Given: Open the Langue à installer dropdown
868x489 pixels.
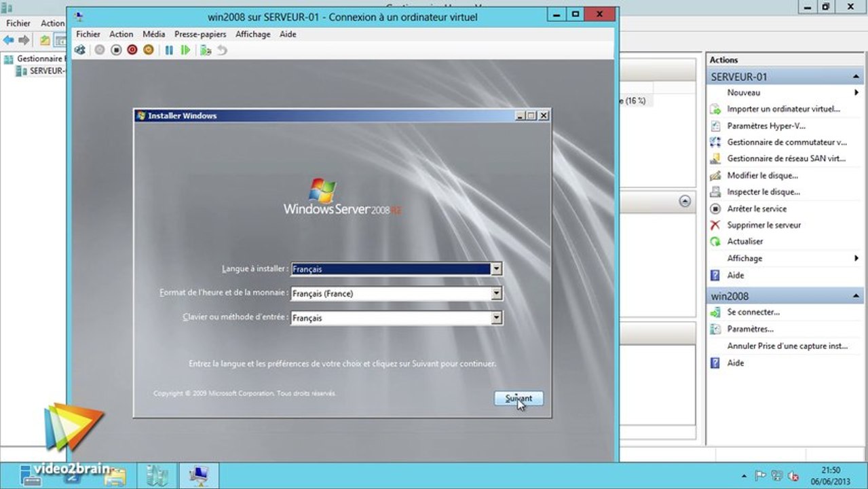Looking at the screenshot, I should tap(497, 269).
